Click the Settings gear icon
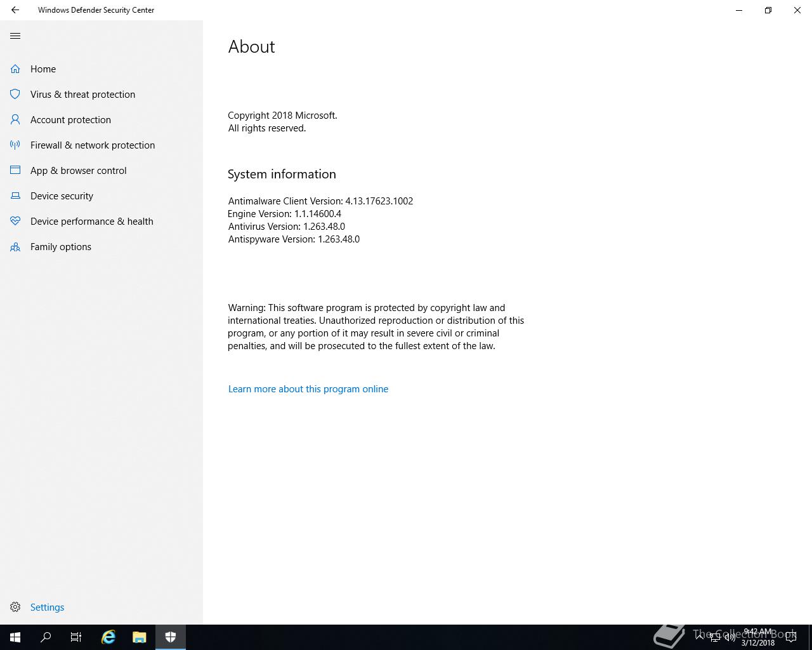Image resolution: width=812 pixels, height=650 pixels. pos(15,607)
